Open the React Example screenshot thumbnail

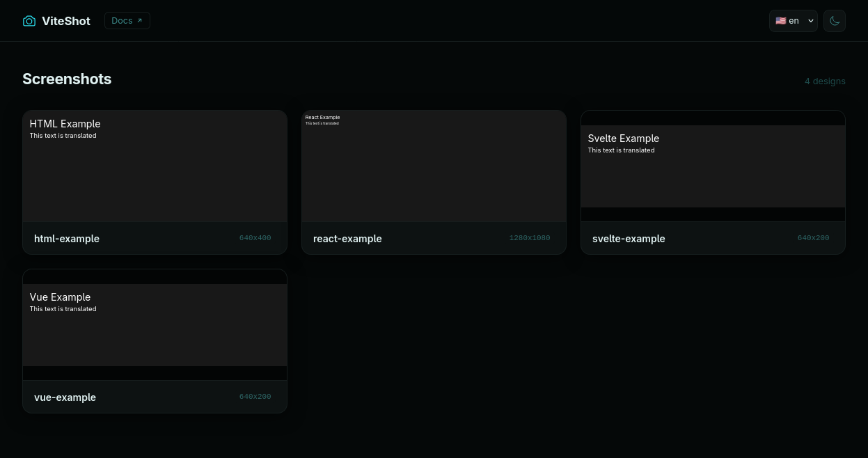point(434,166)
